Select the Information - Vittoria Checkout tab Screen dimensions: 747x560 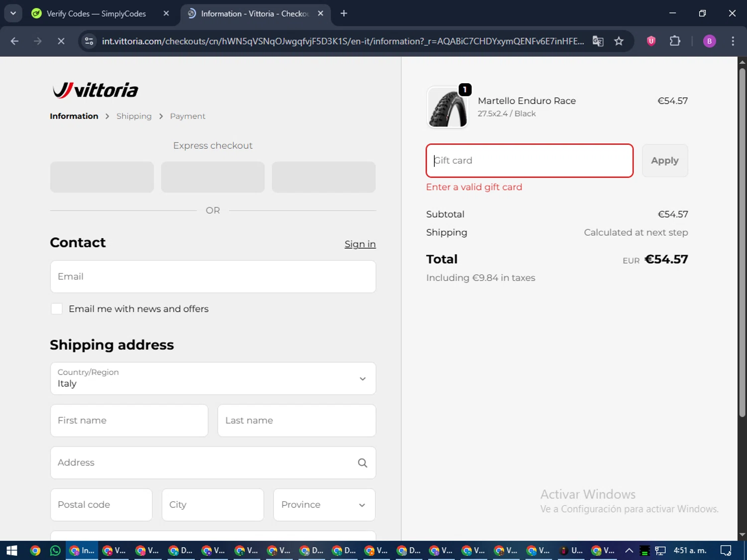tap(255, 13)
